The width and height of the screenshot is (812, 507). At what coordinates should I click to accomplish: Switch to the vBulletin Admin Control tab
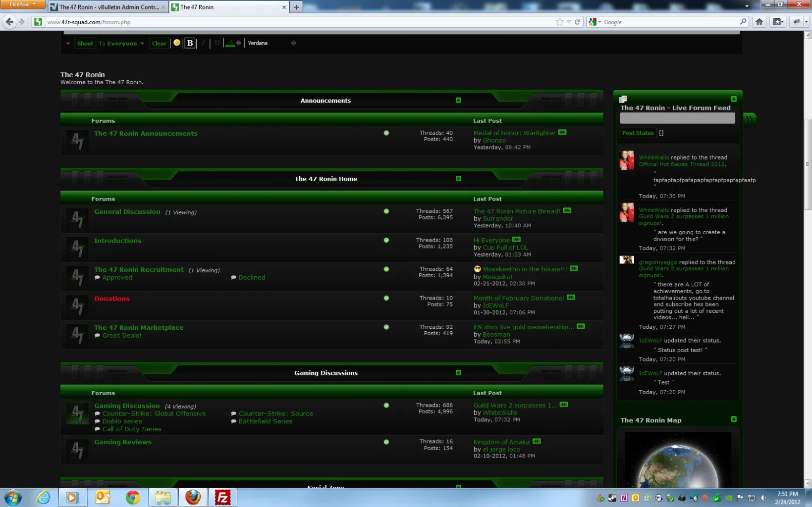109,7
